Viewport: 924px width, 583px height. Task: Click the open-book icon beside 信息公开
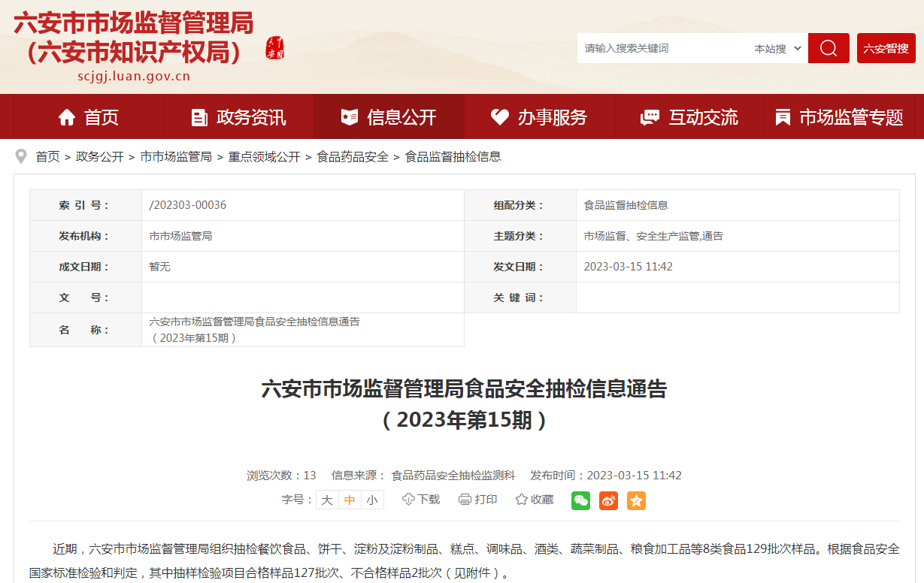(x=350, y=117)
